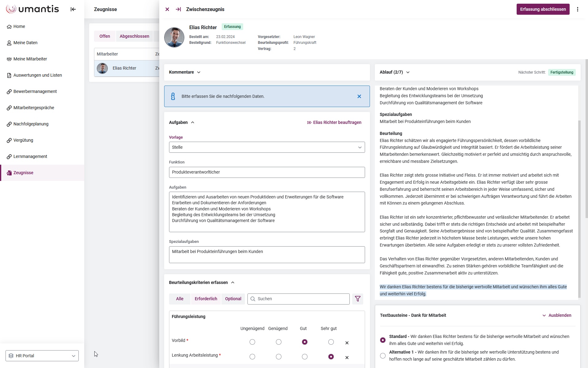The width and height of the screenshot is (588, 368).
Task: Click the Funktion input field
Action: [267, 172]
